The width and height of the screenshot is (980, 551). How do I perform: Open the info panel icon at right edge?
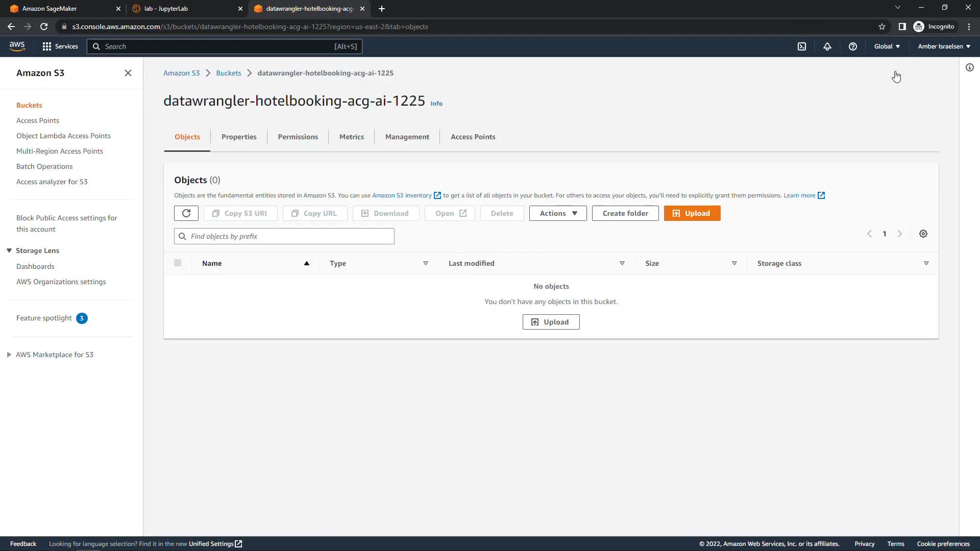[970, 67]
